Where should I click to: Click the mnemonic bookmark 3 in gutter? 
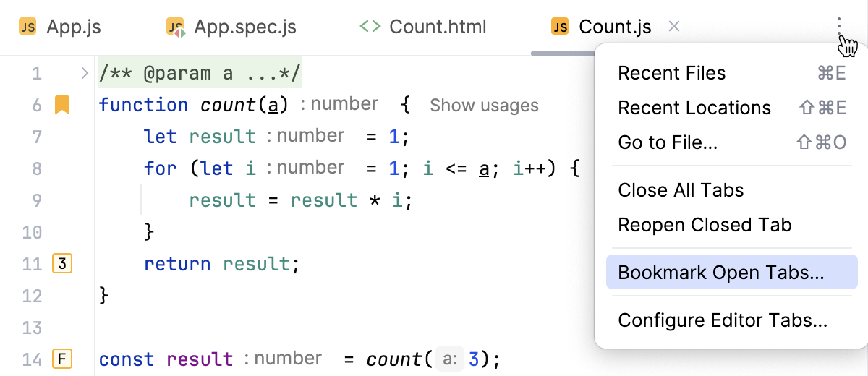62,264
